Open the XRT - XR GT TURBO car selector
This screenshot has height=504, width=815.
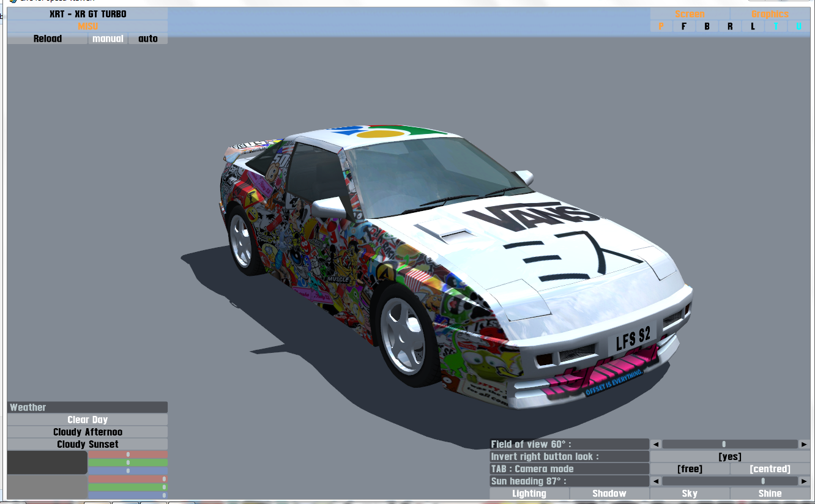coord(87,14)
